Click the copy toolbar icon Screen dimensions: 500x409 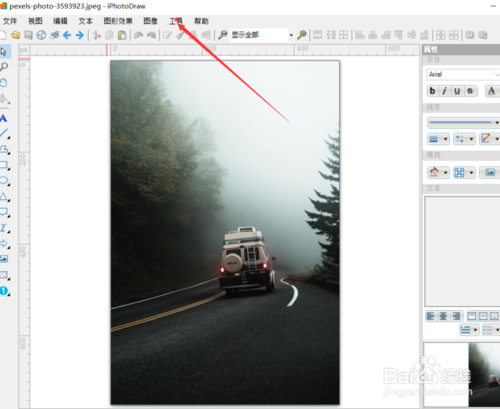point(109,35)
